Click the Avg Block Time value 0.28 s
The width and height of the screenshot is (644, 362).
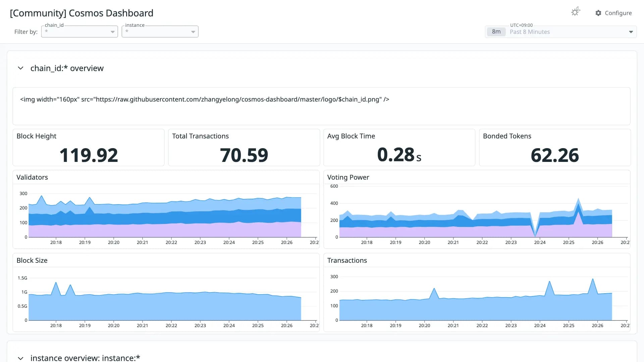pyautogui.click(x=399, y=155)
